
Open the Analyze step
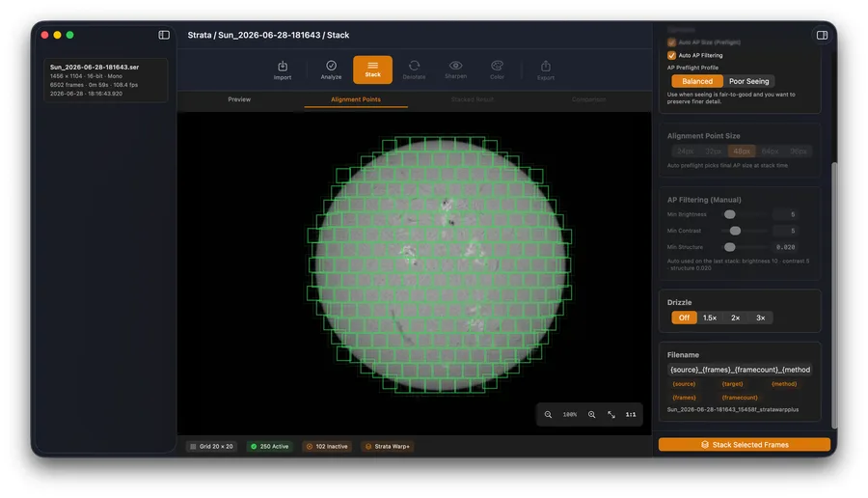point(331,69)
